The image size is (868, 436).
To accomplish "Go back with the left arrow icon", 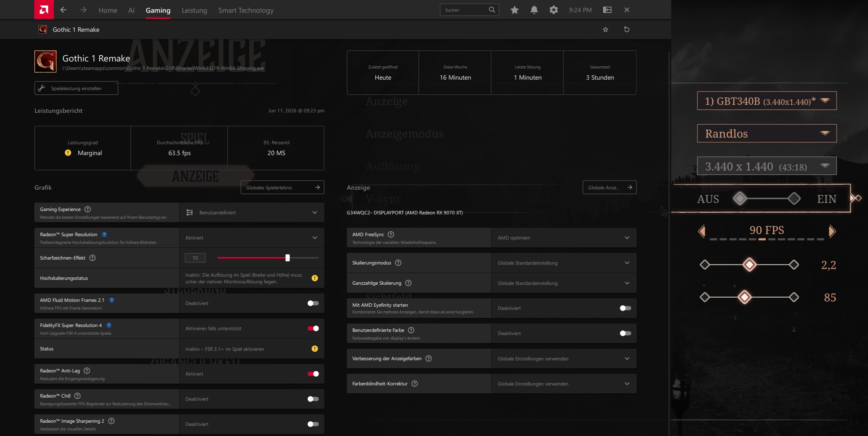I will click(x=63, y=10).
